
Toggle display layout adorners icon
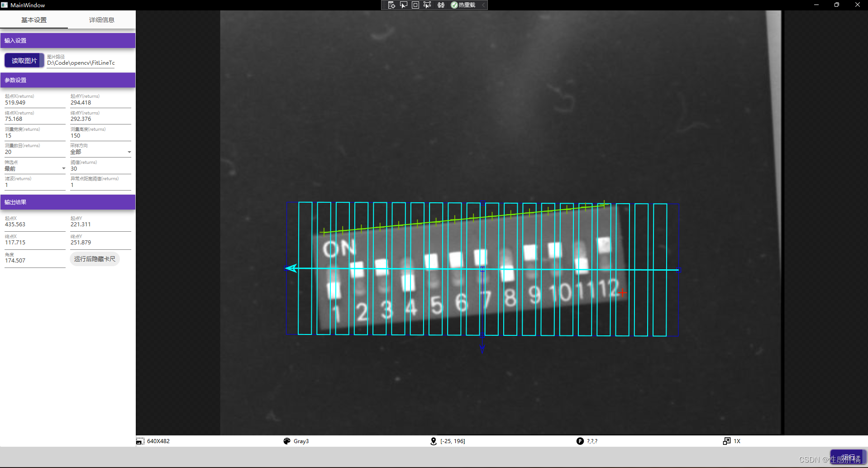point(415,5)
